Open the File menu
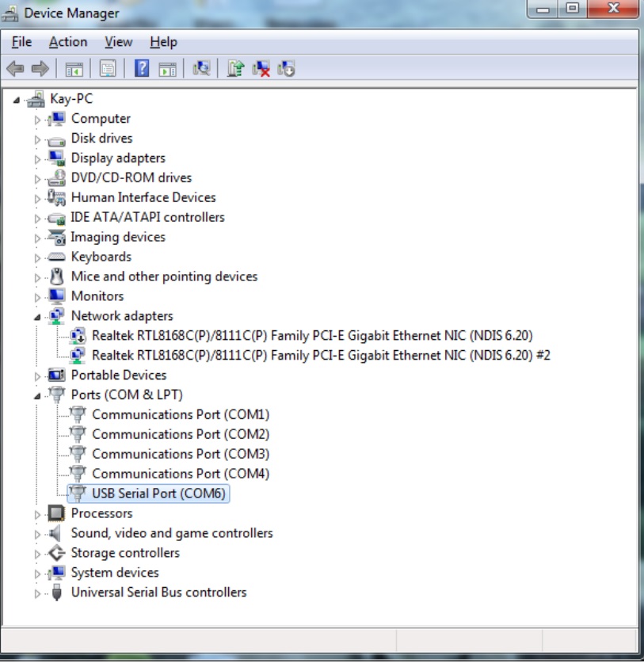This screenshot has width=644, height=663. (22, 42)
